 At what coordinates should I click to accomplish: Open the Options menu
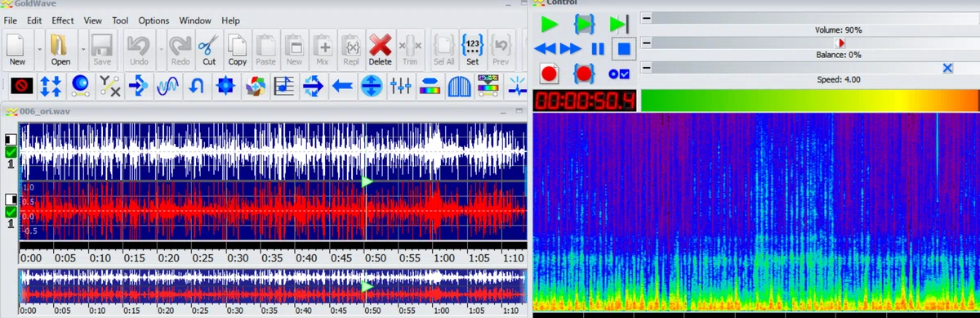coord(154,20)
